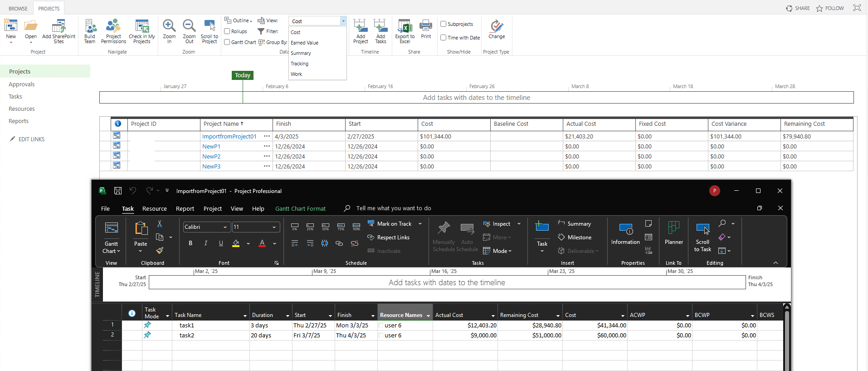The height and width of the screenshot is (371, 868).
Task: Check Subprojects checkbox
Action: (x=444, y=24)
